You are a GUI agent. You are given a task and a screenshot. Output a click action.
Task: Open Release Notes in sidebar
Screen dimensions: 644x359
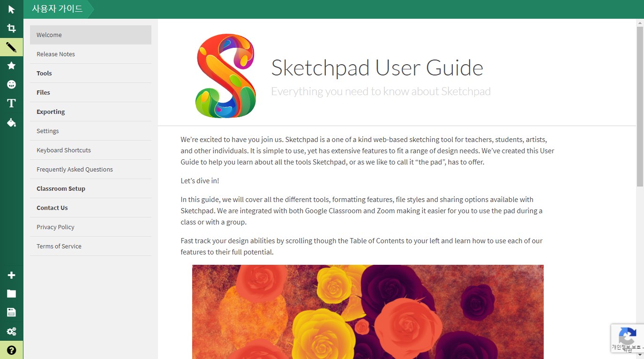click(90, 54)
